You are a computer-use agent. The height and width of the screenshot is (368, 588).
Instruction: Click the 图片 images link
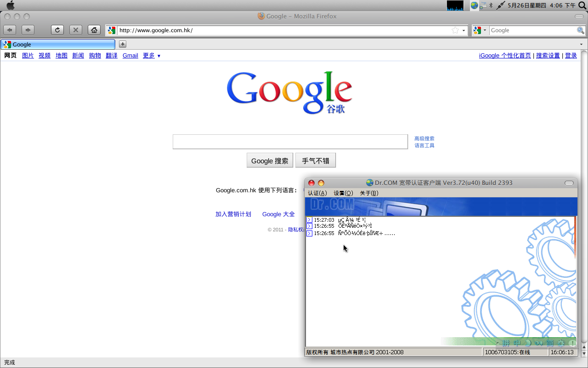click(x=28, y=56)
